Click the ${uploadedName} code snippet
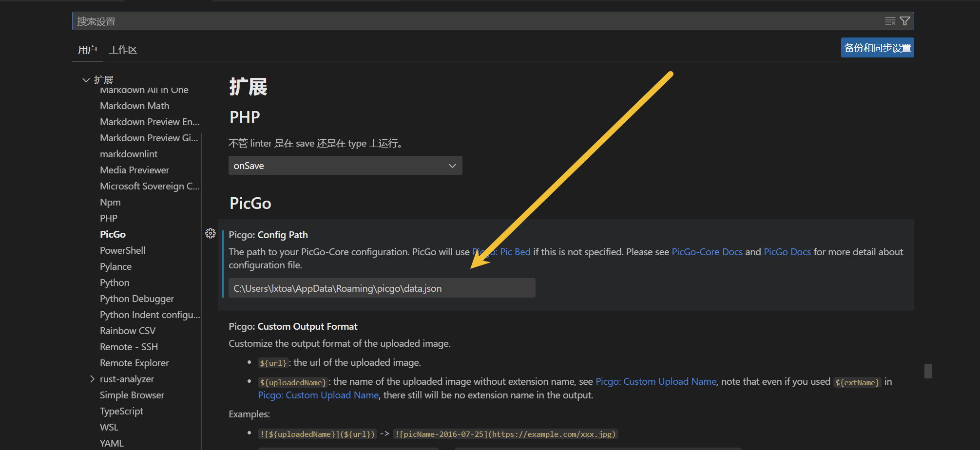Image resolution: width=980 pixels, height=450 pixels. [293, 382]
